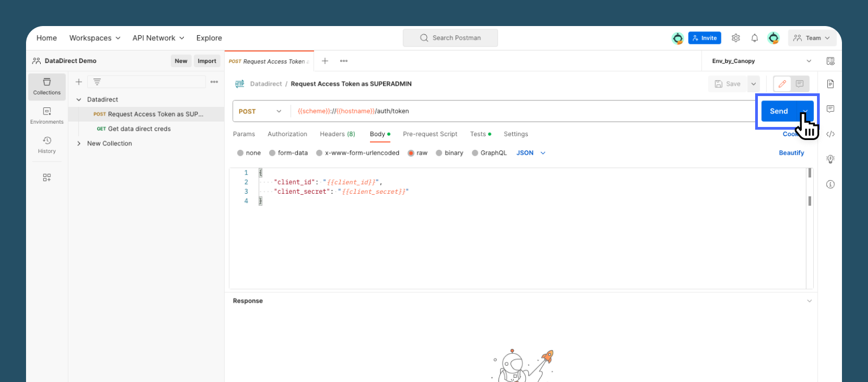Open the Documentation icon in right sidebar

point(831,84)
